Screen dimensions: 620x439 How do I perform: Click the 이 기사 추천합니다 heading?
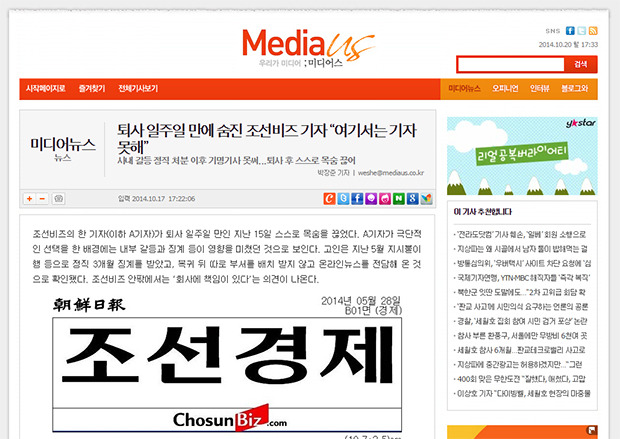pyautogui.click(x=483, y=212)
